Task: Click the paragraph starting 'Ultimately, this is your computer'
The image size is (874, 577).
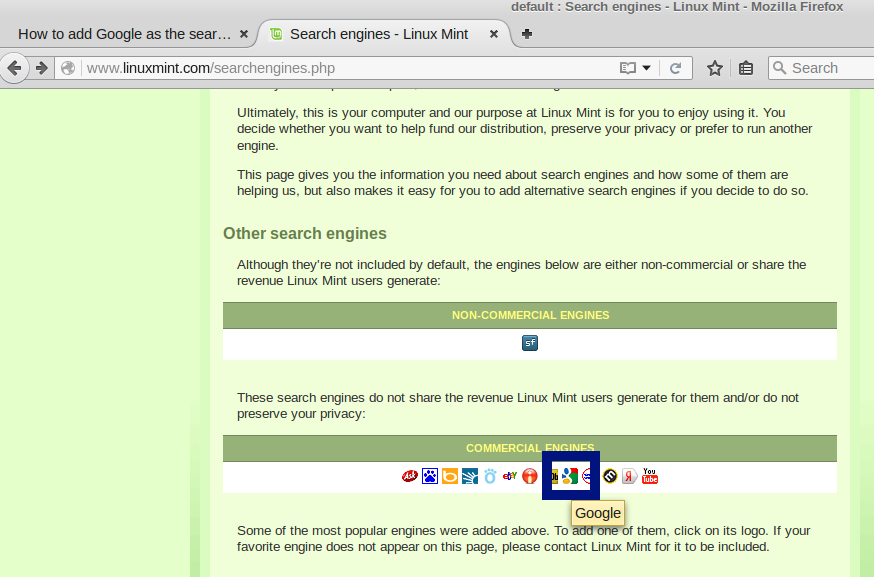Action: (x=525, y=129)
